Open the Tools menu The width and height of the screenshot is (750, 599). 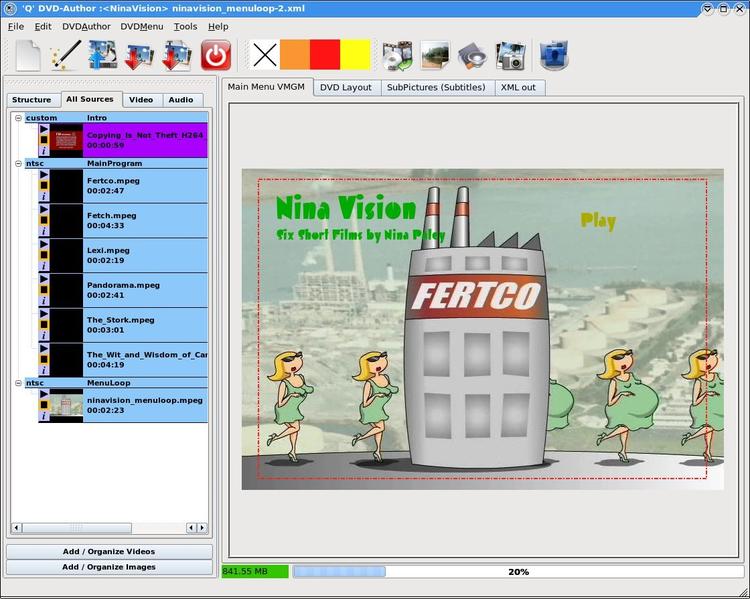[185, 27]
